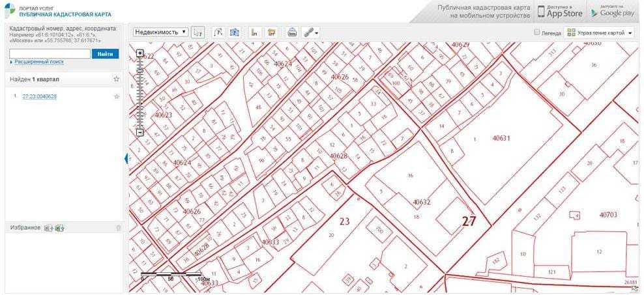
Task: Star the 'Найден 1 квартал' results header
Action: [117, 79]
